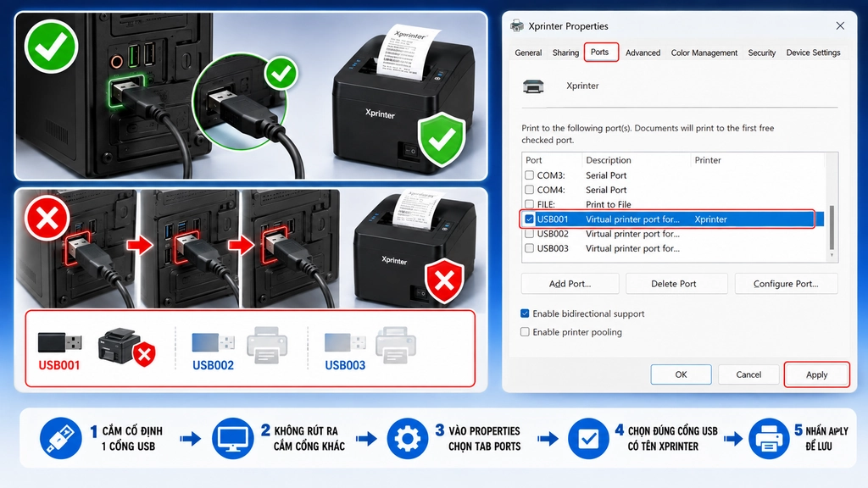Click the VÀO PROPERTIES CHỌN TAB PORTS text
The height and width of the screenshot is (488, 868).
484,438
